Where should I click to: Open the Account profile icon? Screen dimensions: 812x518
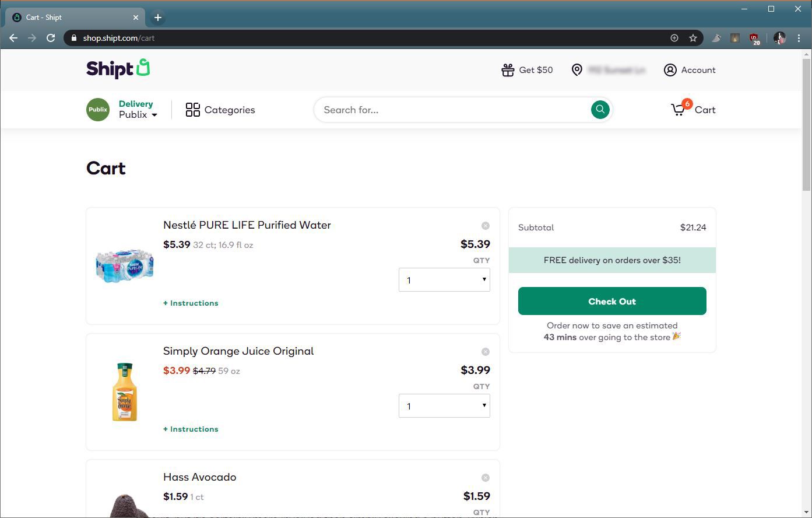pyautogui.click(x=670, y=70)
